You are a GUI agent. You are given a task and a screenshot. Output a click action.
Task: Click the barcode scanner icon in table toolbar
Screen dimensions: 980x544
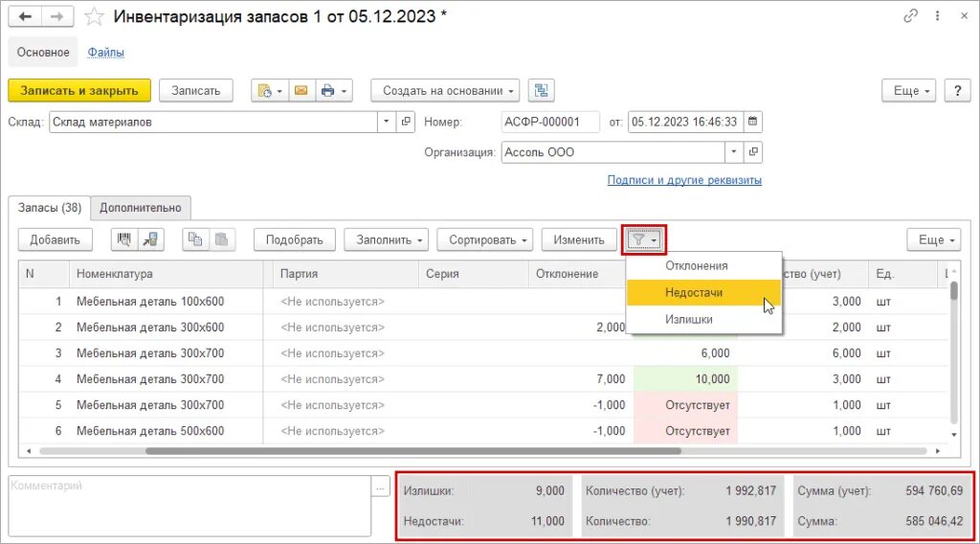pos(124,239)
